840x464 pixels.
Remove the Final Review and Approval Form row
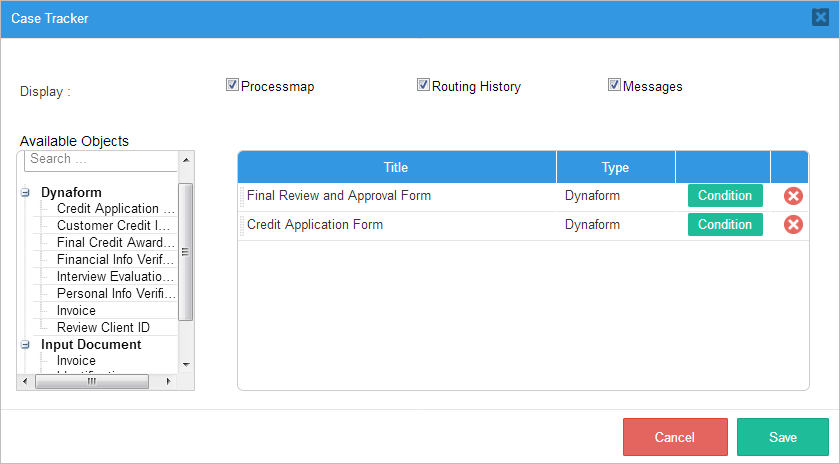click(793, 196)
